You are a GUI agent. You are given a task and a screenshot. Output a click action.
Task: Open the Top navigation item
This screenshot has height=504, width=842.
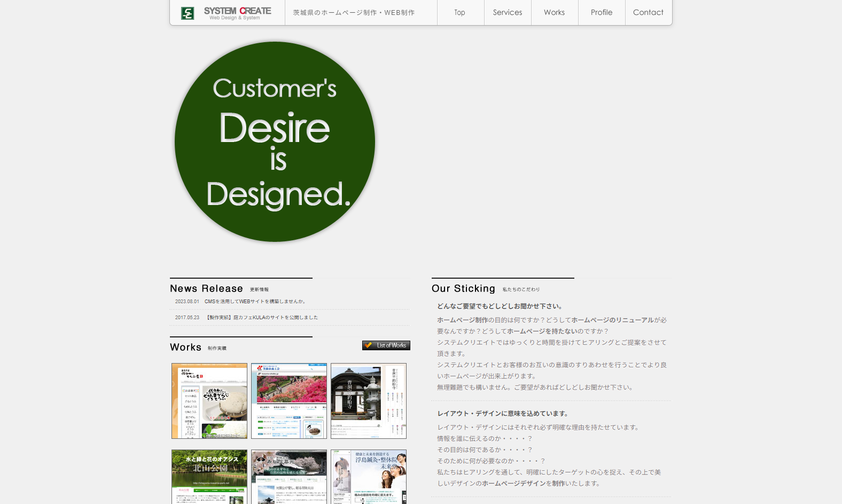click(x=459, y=12)
